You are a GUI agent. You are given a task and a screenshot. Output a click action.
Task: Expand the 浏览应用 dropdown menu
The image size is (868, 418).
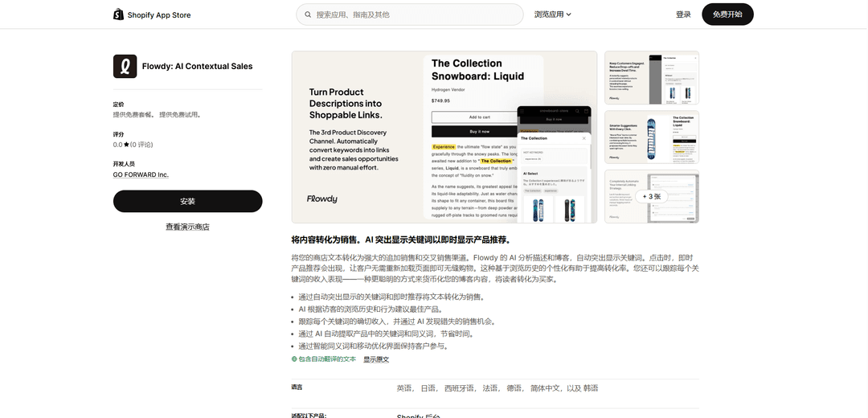point(552,14)
